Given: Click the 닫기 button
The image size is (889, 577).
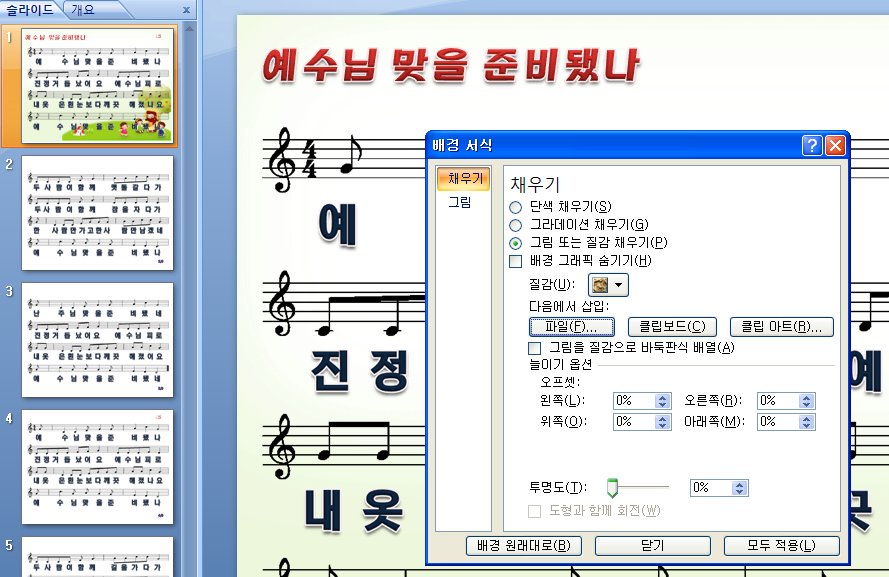Looking at the screenshot, I should coord(653,546).
